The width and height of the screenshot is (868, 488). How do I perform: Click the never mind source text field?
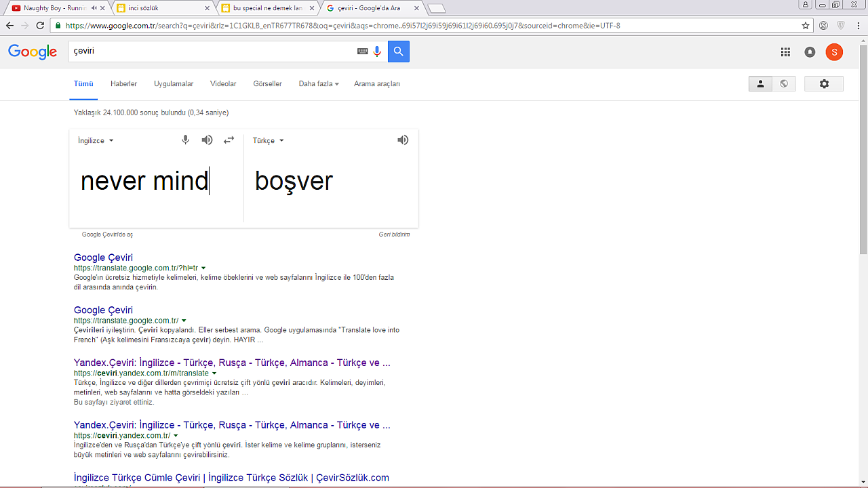pyautogui.click(x=156, y=181)
